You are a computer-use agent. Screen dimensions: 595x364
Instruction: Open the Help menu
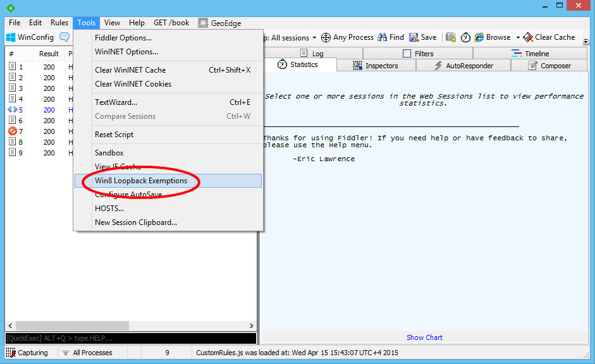coord(137,23)
